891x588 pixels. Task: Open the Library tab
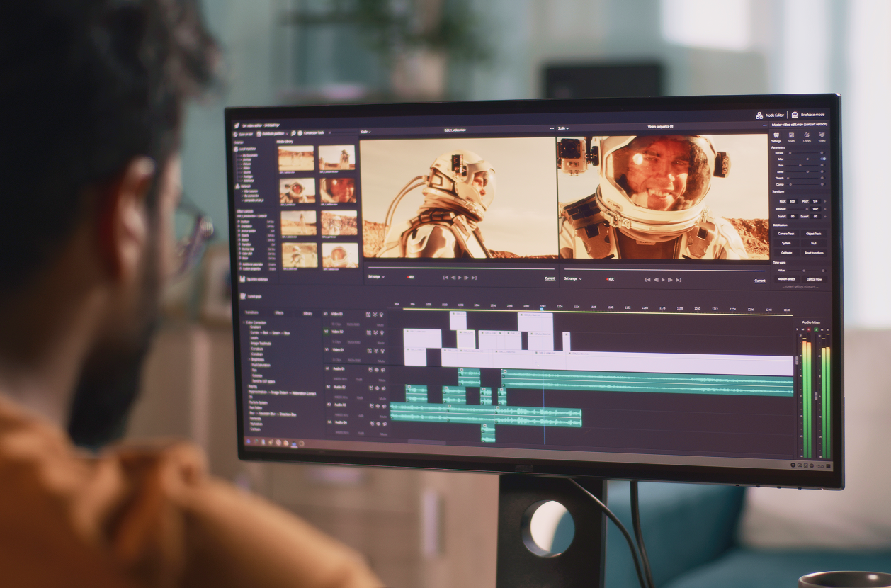[307, 312]
